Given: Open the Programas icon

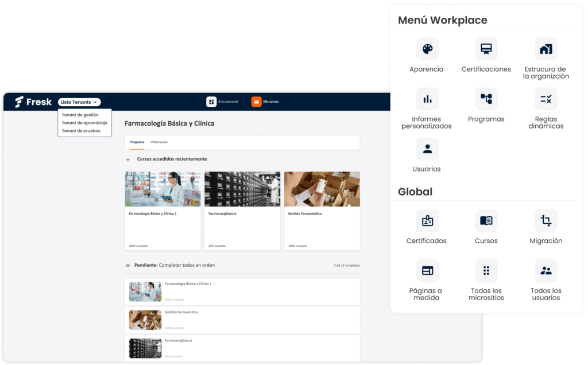Looking at the screenshot, I should (x=486, y=99).
